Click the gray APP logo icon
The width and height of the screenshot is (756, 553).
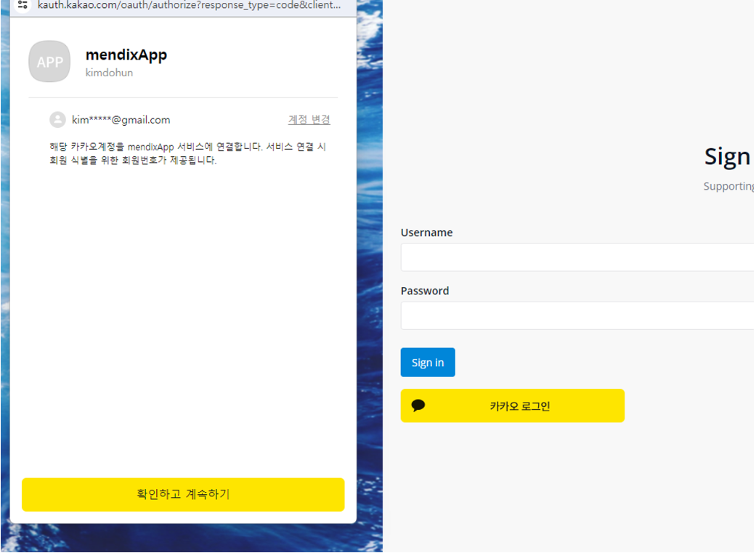pos(49,61)
